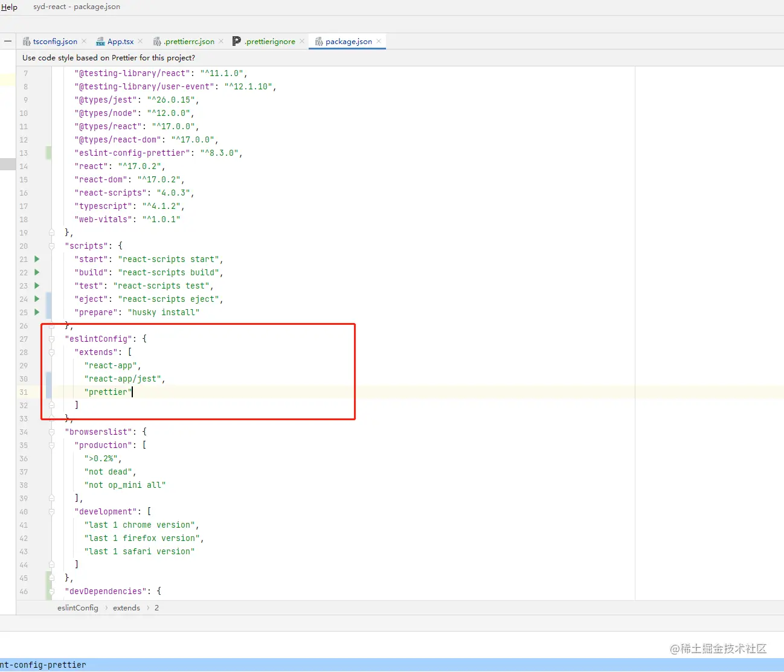Run the "prepare" script gutter icon
Screen dimensions: 784x672
click(37, 312)
